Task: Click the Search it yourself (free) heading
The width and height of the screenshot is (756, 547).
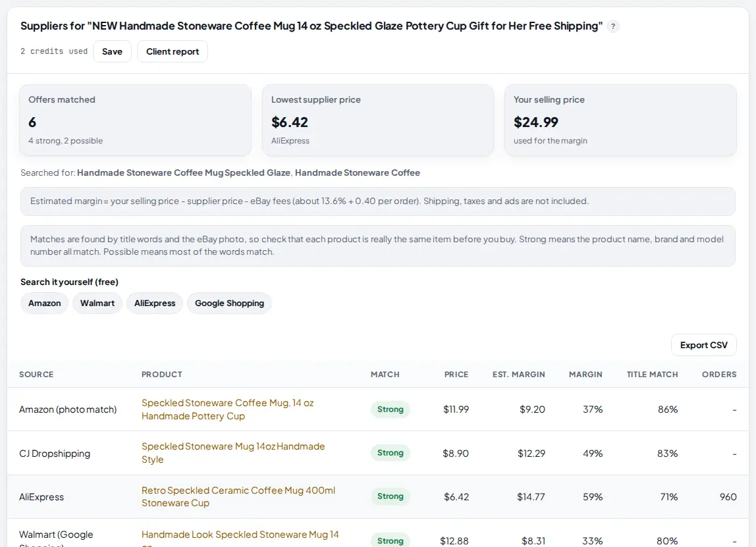Action: [69, 282]
